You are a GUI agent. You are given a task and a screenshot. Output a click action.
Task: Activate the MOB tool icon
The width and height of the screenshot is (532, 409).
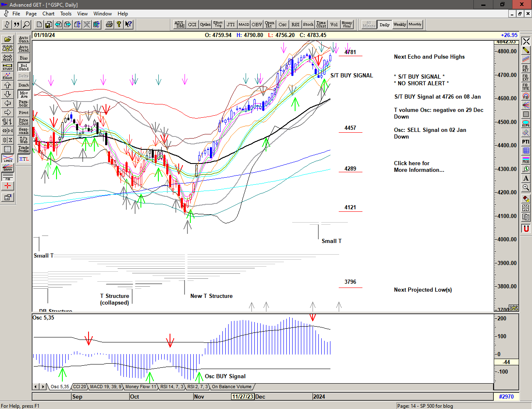coord(526,160)
